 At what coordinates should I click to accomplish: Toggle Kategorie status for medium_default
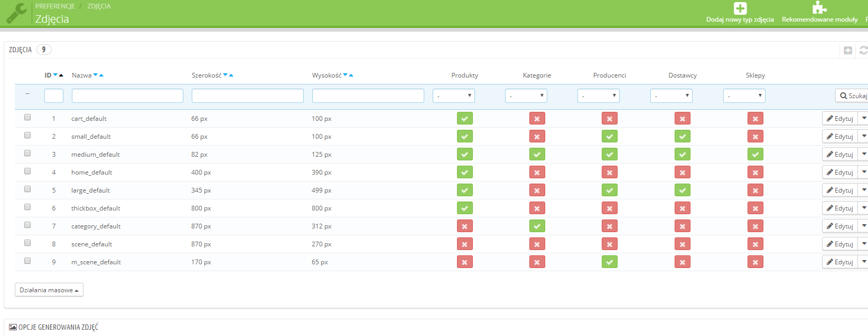537,155
